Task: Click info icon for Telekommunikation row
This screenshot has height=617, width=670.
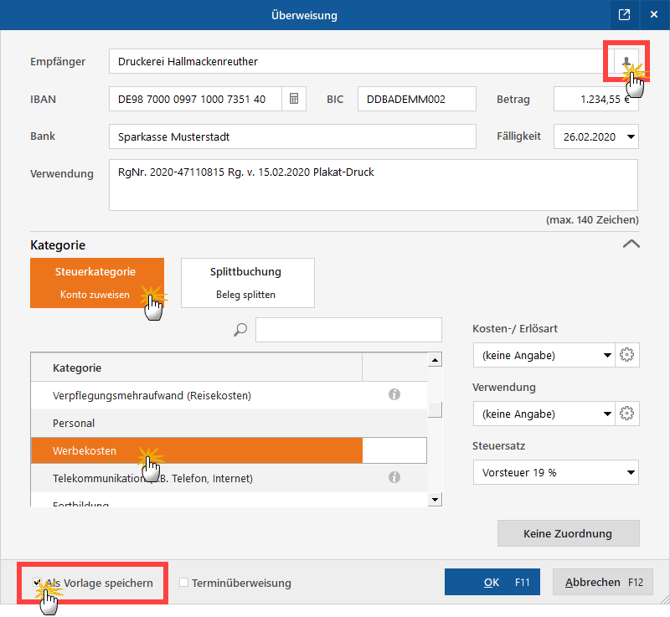Action: point(394,478)
